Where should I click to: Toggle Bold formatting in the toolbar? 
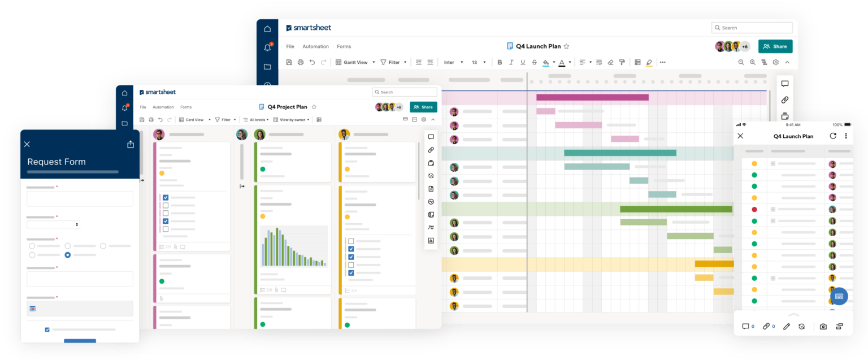pyautogui.click(x=500, y=62)
